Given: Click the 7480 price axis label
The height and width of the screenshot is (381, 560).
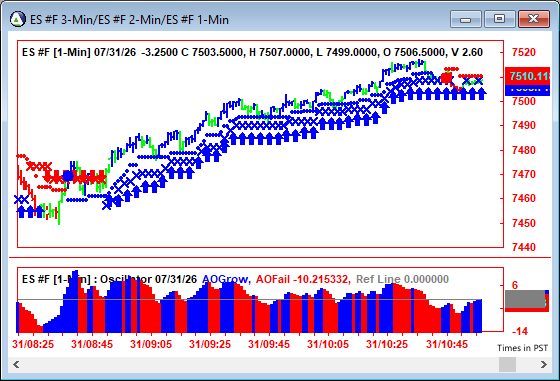Looking at the screenshot, I should (x=524, y=150).
